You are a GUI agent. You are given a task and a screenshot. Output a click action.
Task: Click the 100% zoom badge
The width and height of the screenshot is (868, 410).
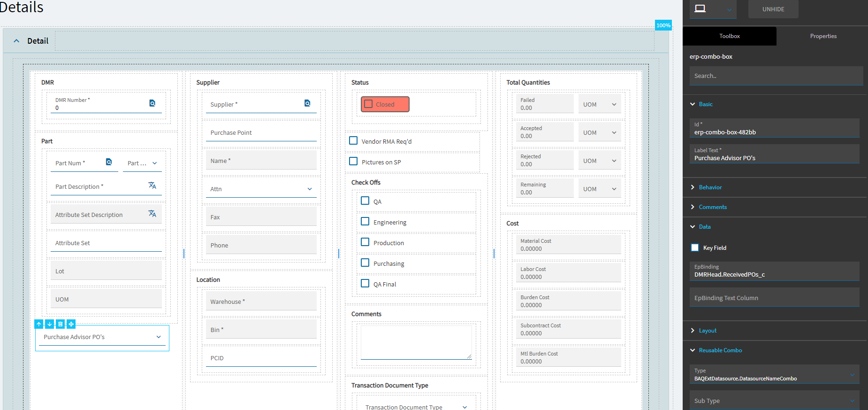point(663,25)
